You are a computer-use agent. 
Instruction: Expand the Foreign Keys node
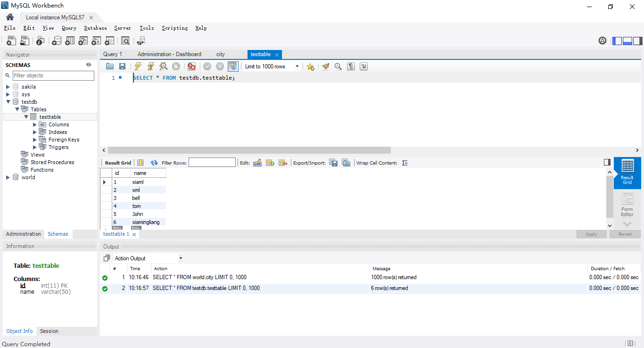pyautogui.click(x=35, y=140)
